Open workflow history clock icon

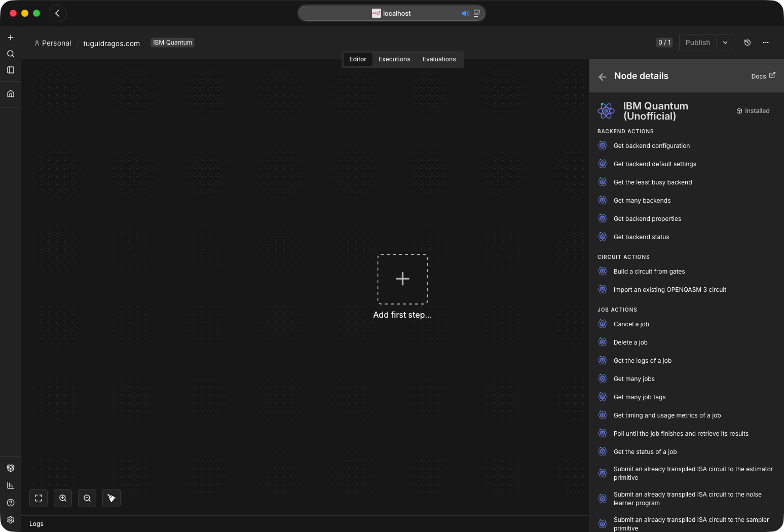click(x=748, y=43)
